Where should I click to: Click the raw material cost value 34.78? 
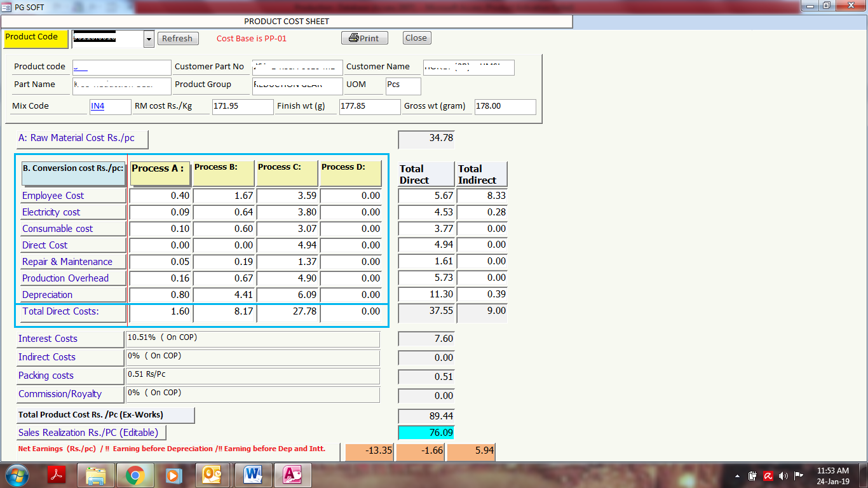click(426, 139)
